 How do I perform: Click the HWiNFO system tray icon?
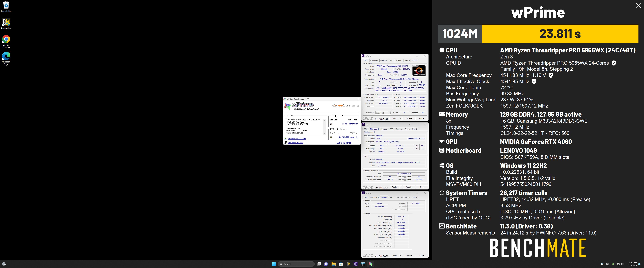tap(602, 264)
